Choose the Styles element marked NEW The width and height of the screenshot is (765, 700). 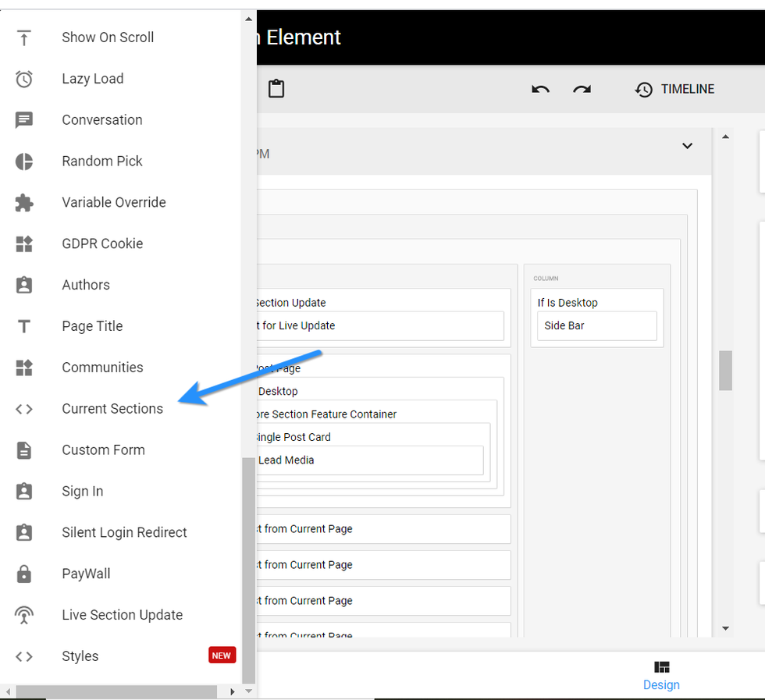pyautogui.click(x=80, y=656)
